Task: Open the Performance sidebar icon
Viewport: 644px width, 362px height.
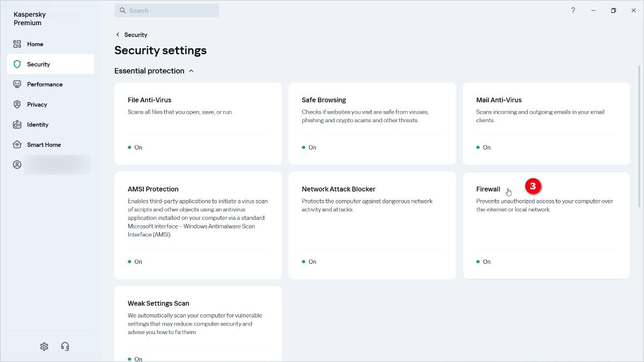Action: coord(17,84)
